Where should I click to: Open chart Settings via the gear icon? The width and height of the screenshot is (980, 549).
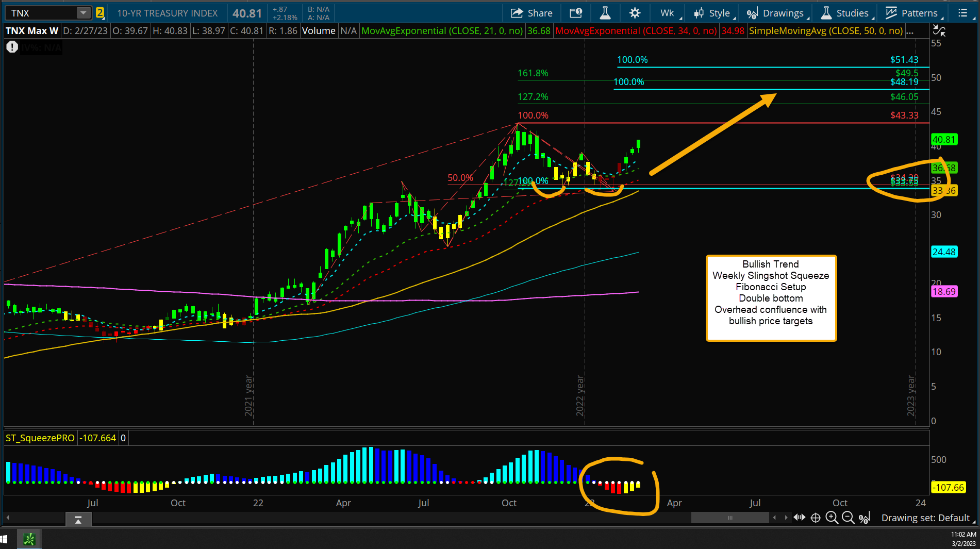pos(635,12)
